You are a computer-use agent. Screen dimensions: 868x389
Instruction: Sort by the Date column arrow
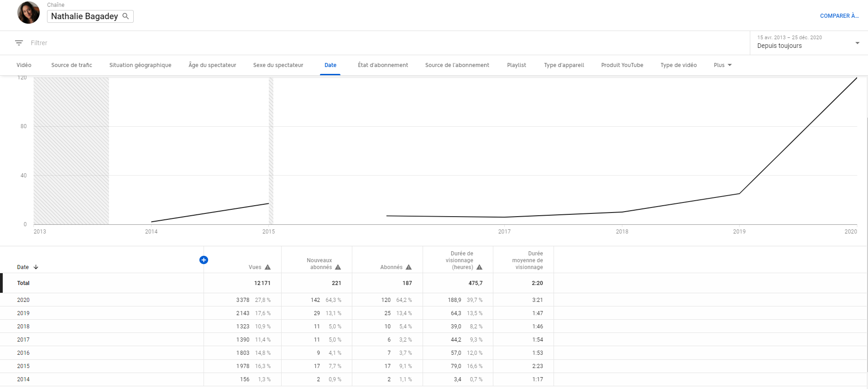tap(36, 267)
